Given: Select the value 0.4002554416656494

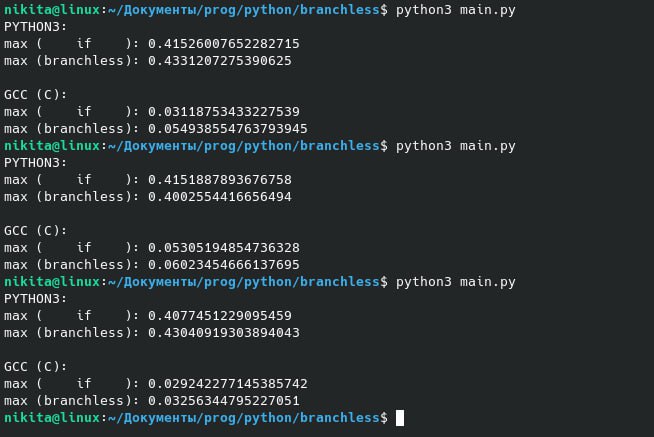Looking at the screenshot, I should (x=219, y=197).
